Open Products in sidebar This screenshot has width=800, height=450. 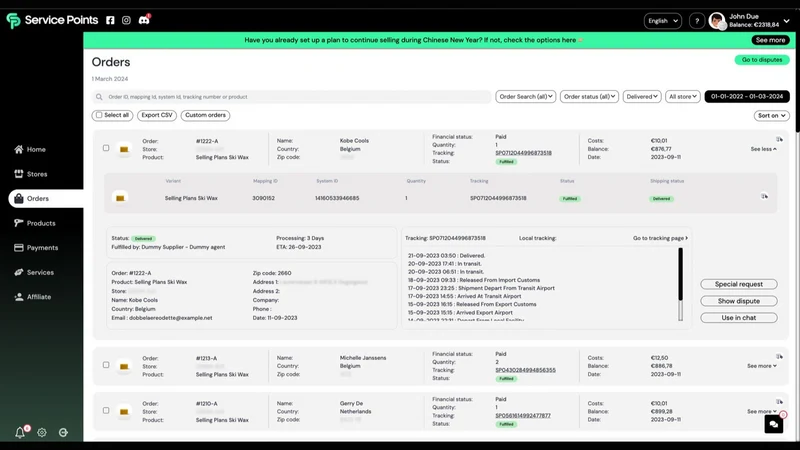35,223
